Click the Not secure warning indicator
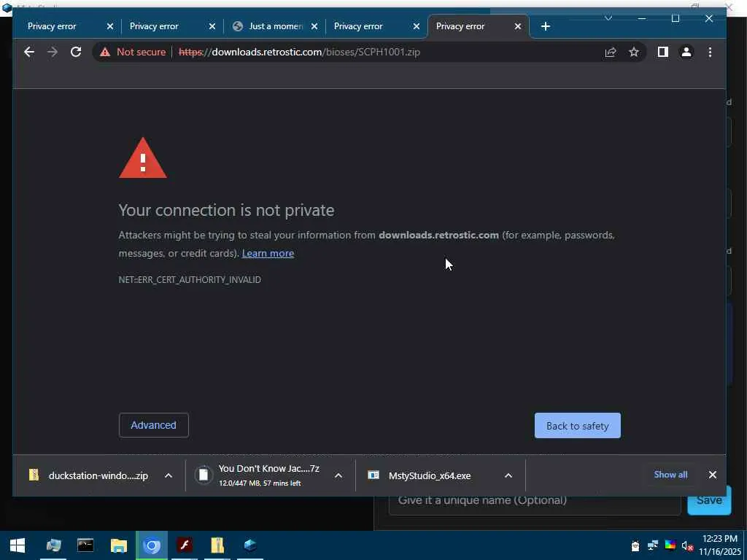 pos(133,52)
